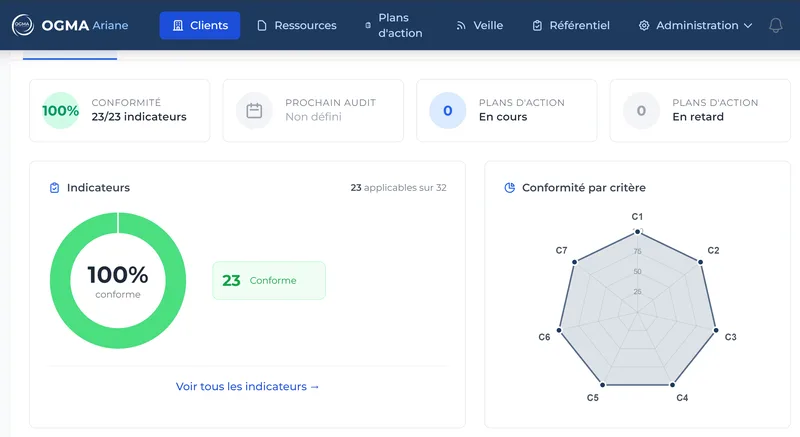Click the C2 radar data point
This screenshot has height=437, width=800.
click(701, 262)
